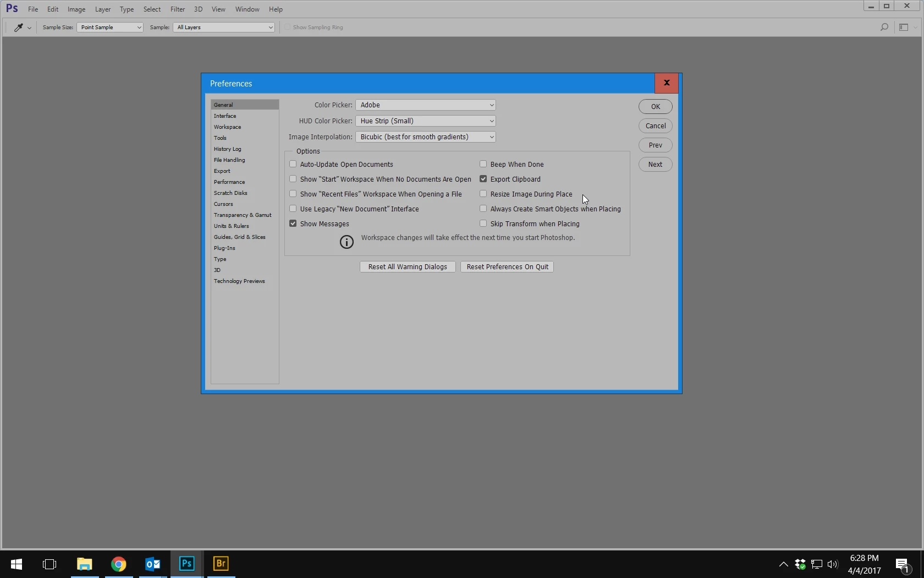This screenshot has height=578, width=924.
Task: Expand the tool preset picker arrow
Action: [x=29, y=28]
